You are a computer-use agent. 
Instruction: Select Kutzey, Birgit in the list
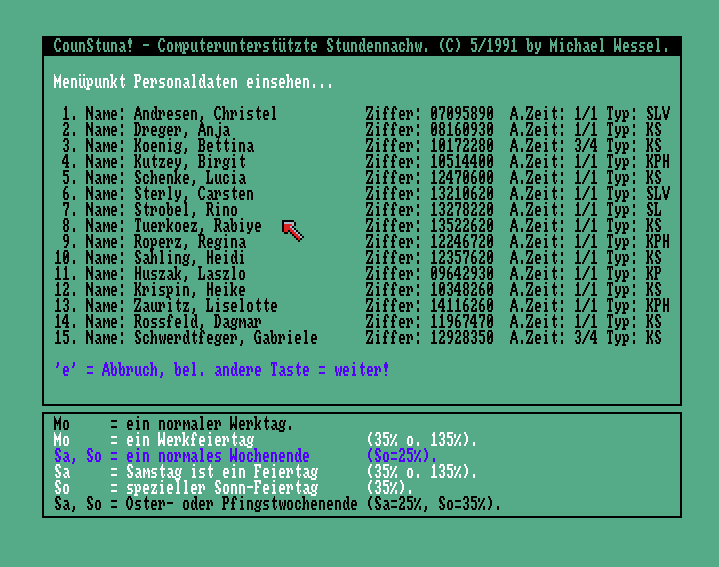click(x=362, y=162)
